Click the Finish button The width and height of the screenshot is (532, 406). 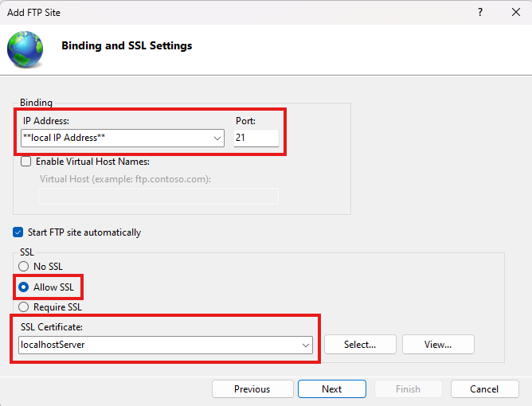(x=408, y=389)
